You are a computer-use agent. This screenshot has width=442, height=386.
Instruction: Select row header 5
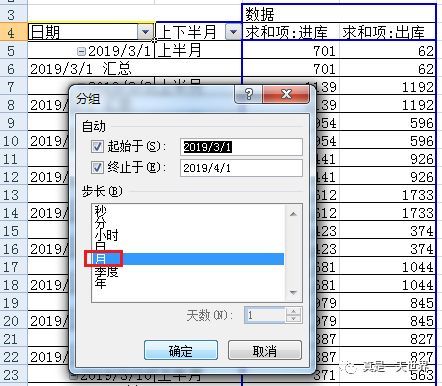[13, 51]
